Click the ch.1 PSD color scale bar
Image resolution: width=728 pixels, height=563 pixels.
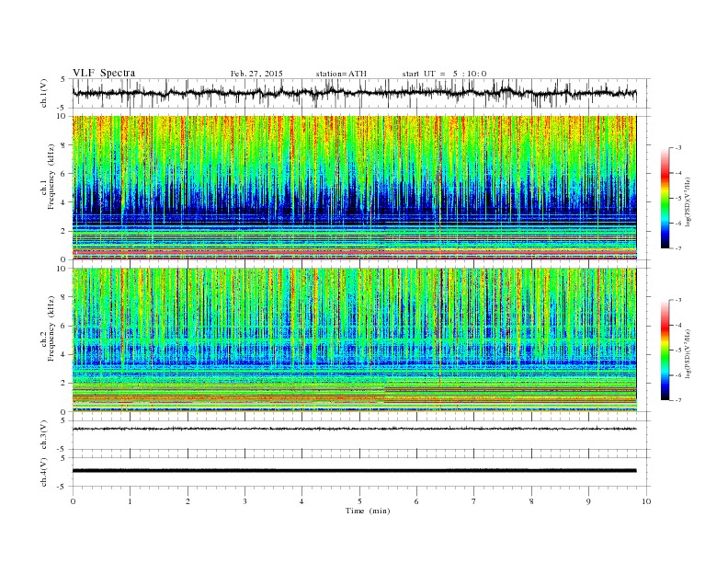tap(665, 199)
